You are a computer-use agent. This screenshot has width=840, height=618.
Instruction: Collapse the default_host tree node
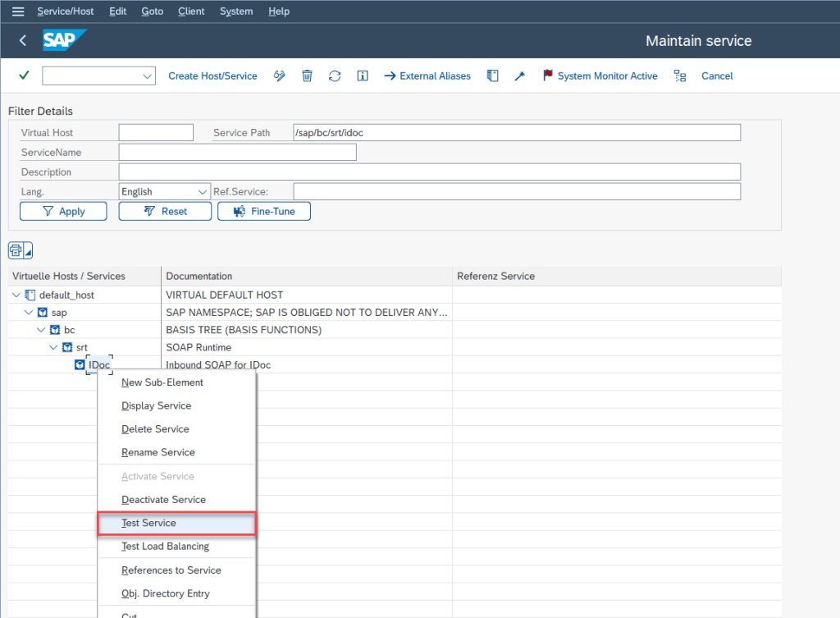17,295
